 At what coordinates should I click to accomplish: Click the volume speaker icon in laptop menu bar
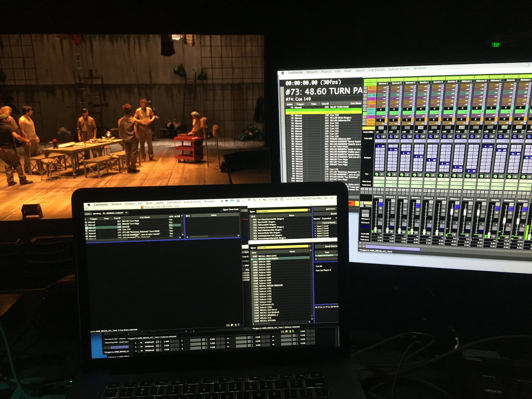[x=265, y=199]
